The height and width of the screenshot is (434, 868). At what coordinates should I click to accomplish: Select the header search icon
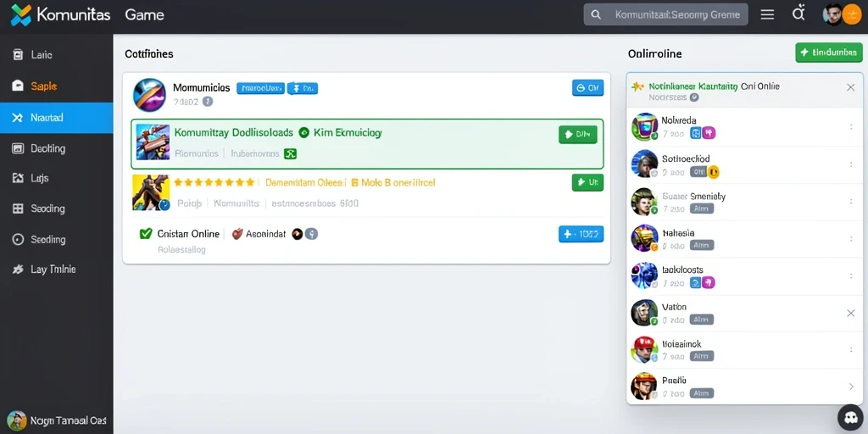(596, 15)
